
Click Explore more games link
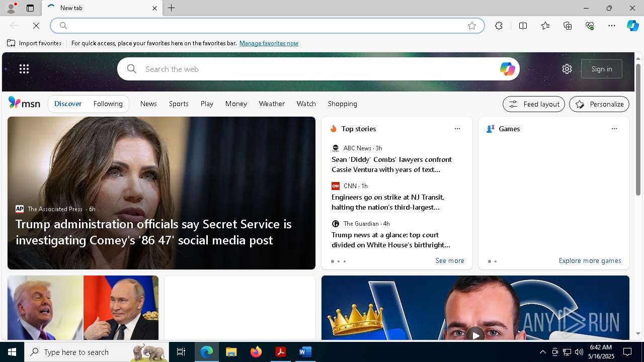590,260
